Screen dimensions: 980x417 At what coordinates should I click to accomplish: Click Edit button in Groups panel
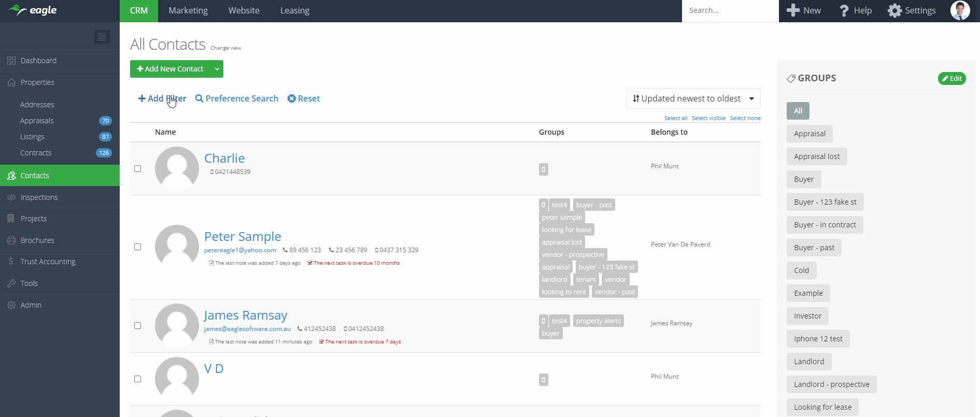tap(951, 78)
